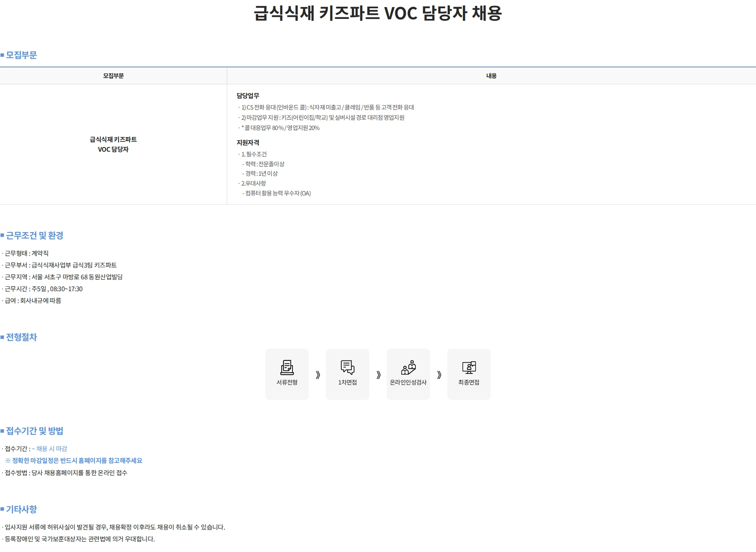The height and width of the screenshot is (552, 756).
Task: Click the arrow between 온라인인성검사 and 최종면접
Action: tap(439, 375)
